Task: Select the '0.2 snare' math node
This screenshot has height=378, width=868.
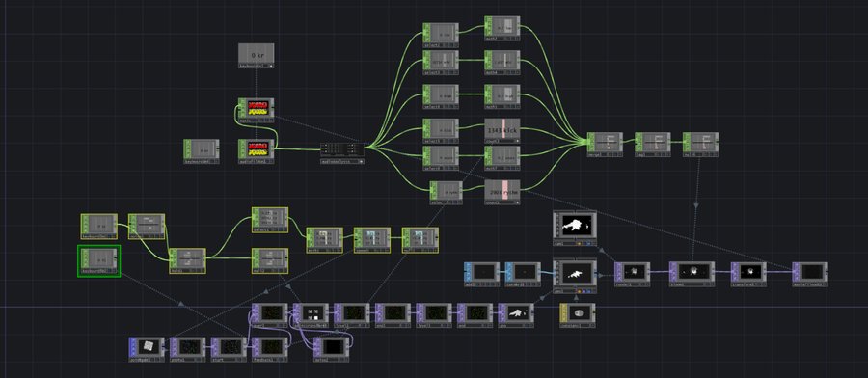Action: (502, 158)
